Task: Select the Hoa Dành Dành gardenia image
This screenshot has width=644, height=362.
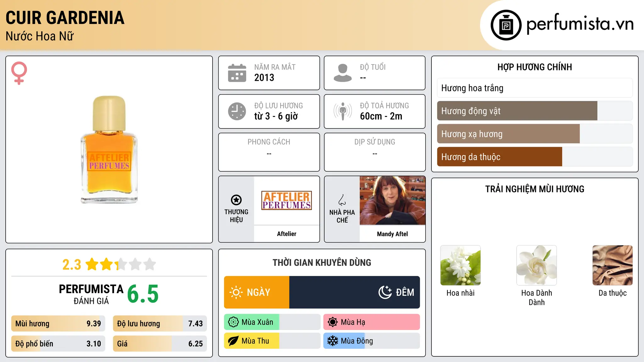Action: point(536,265)
